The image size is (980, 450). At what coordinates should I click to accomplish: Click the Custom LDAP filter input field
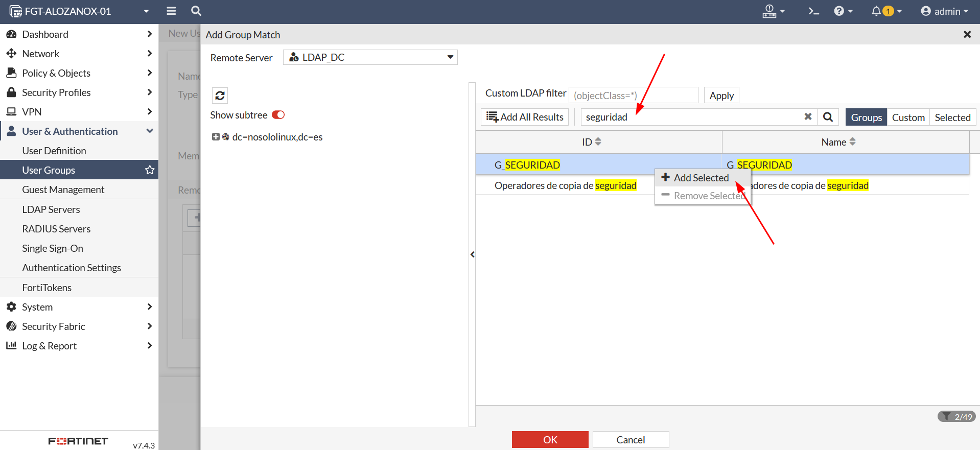pyautogui.click(x=633, y=96)
